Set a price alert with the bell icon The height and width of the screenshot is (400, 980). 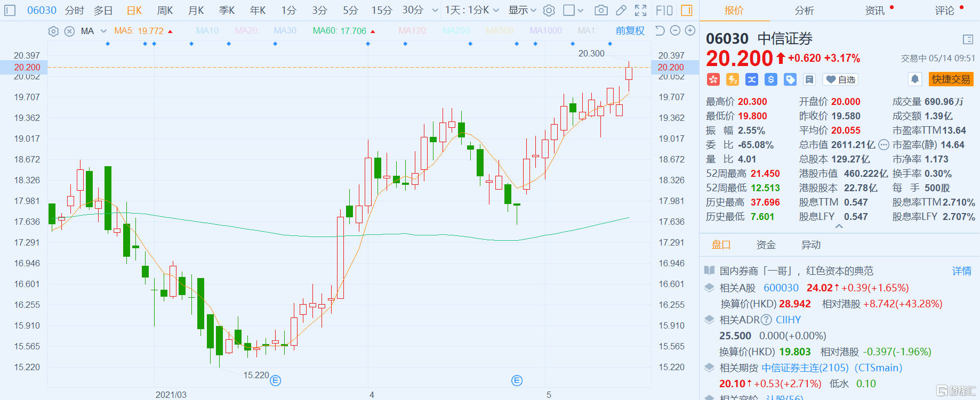pyautogui.click(x=915, y=79)
